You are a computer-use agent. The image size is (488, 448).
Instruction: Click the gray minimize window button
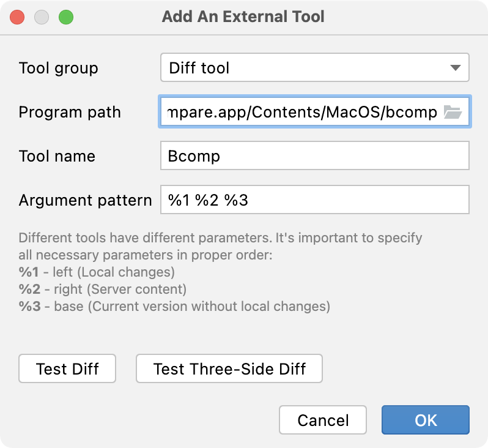pyautogui.click(x=42, y=17)
